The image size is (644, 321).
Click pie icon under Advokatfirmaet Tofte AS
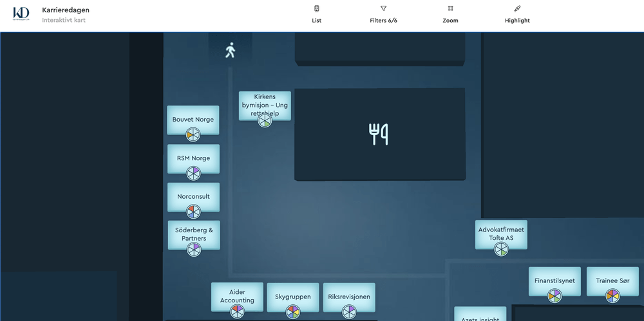coord(501,249)
